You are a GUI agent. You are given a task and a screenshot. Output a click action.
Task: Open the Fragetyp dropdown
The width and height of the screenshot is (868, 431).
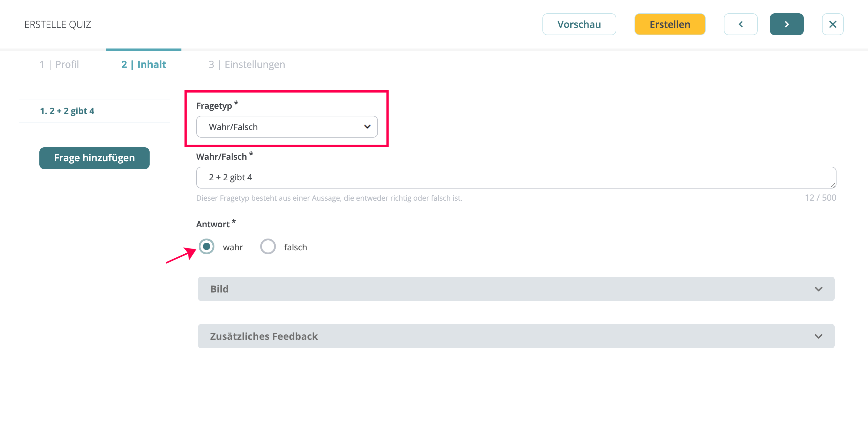click(287, 127)
